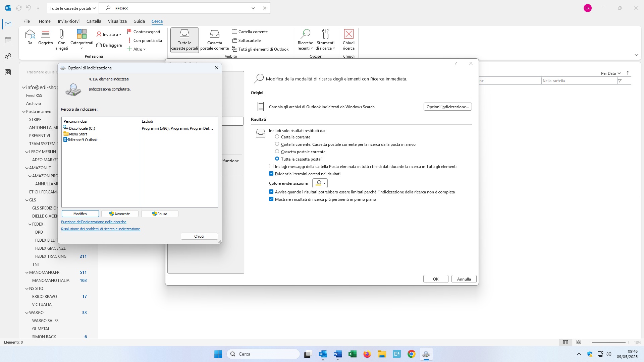The width and height of the screenshot is (644, 362).
Task: Open the Ricerche recenti dropdown
Action: coord(305,40)
